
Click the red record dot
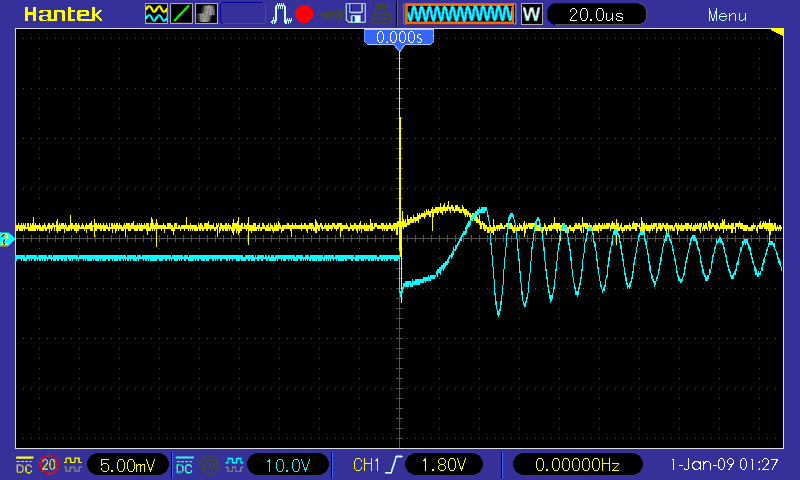coord(304,14)
